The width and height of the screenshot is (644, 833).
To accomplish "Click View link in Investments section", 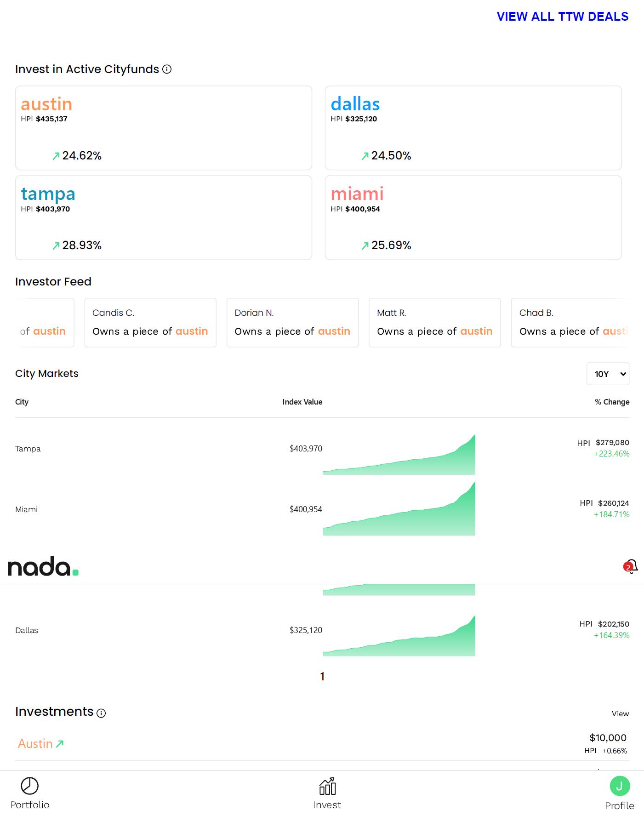I will 620,713.
